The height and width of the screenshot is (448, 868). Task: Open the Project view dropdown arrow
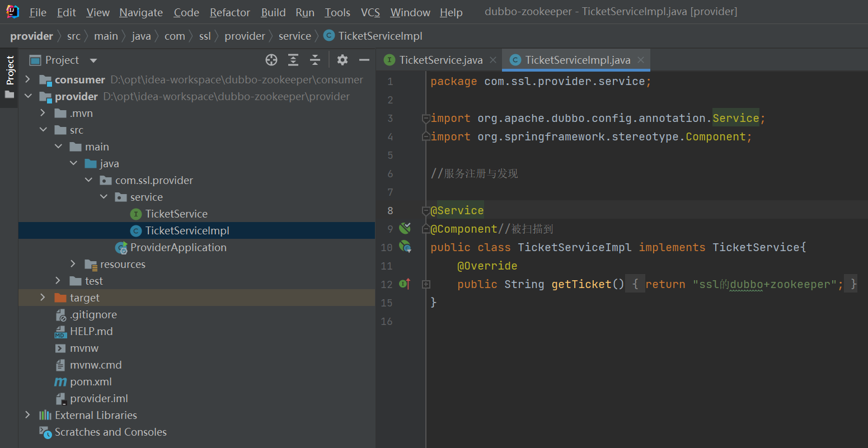click(x=93, y=60)
